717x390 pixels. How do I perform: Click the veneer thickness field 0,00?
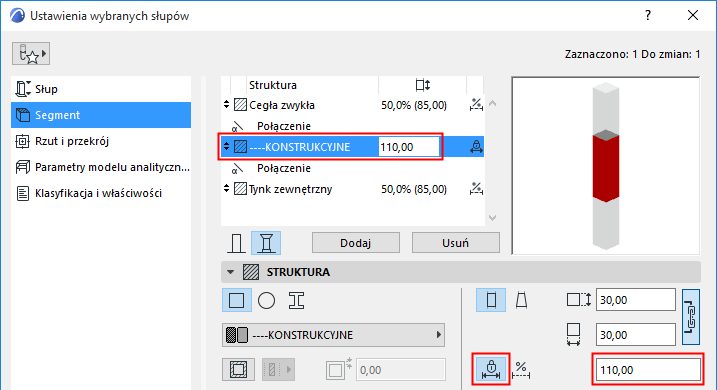(401, 370)
